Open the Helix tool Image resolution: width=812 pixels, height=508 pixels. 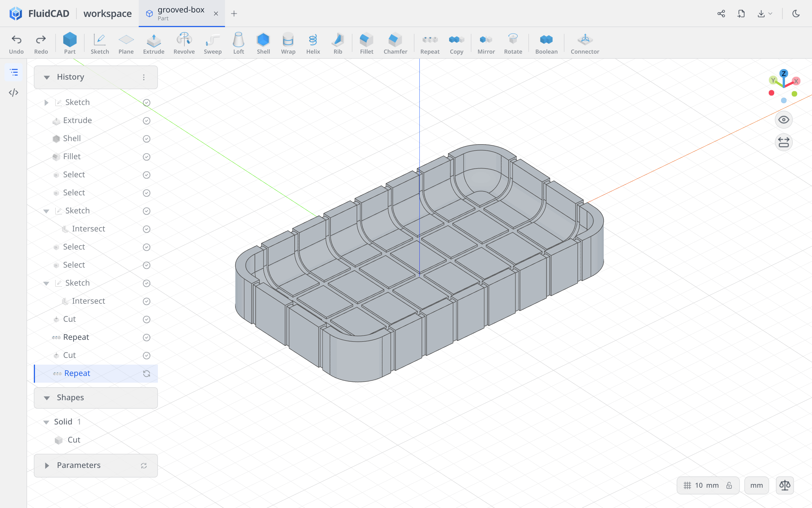coord(313,44)
